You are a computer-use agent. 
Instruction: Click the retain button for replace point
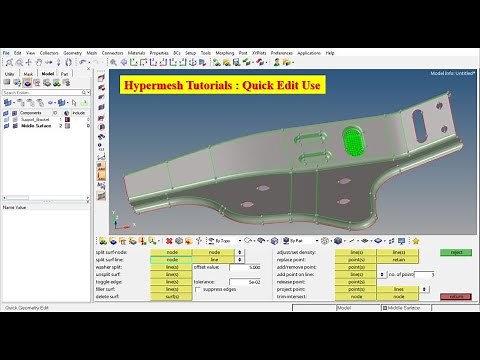pyautogui.click(x=398, y=260)
